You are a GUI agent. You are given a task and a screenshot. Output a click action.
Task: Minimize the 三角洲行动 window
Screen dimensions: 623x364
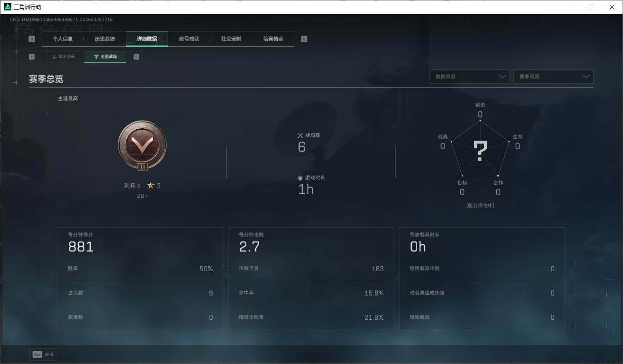571,7
